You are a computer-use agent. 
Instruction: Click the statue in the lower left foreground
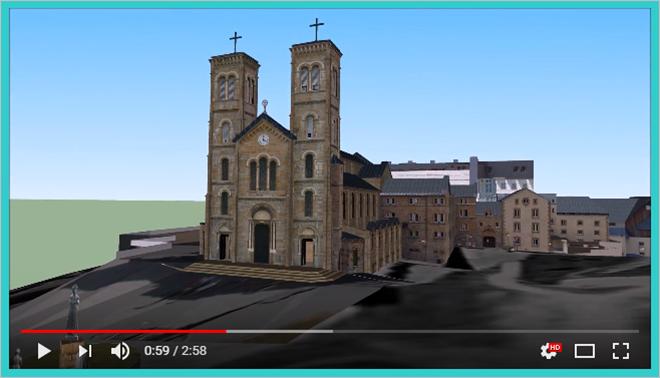(73, 311)
